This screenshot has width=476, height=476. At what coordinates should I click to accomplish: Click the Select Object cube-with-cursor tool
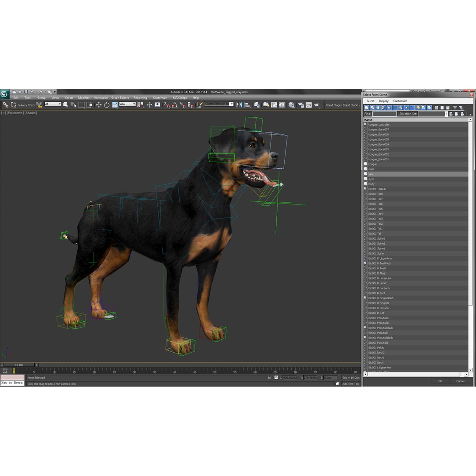point(65,105)
